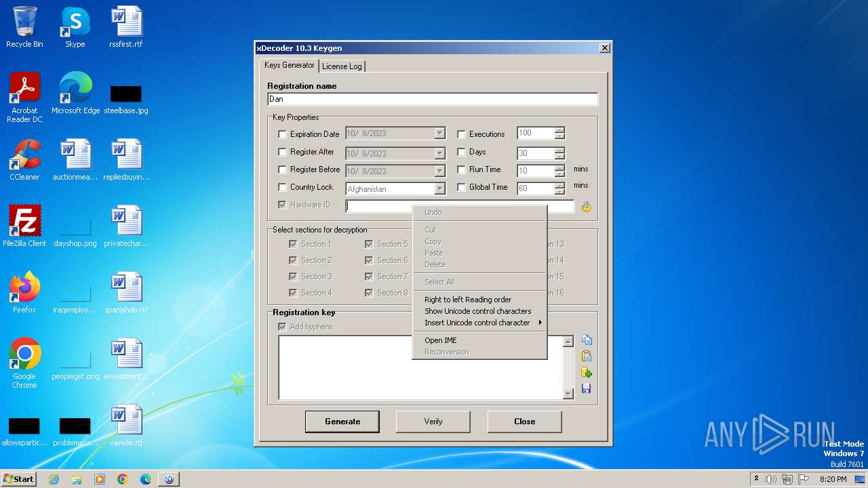Open the Register Before date dropdown
868x488 pixels.
point(439,171)
